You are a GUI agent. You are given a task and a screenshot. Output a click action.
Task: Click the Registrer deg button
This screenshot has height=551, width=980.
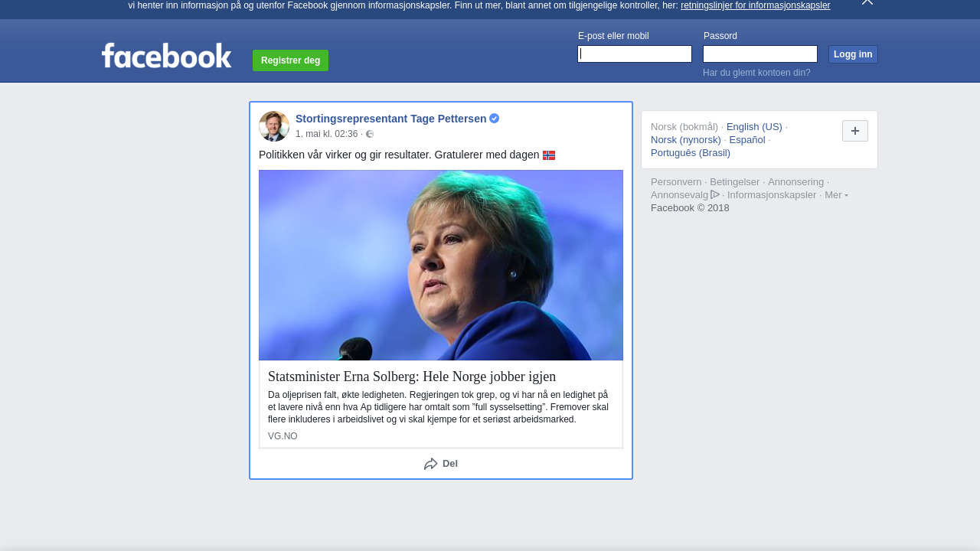click(x=290, y=60)
